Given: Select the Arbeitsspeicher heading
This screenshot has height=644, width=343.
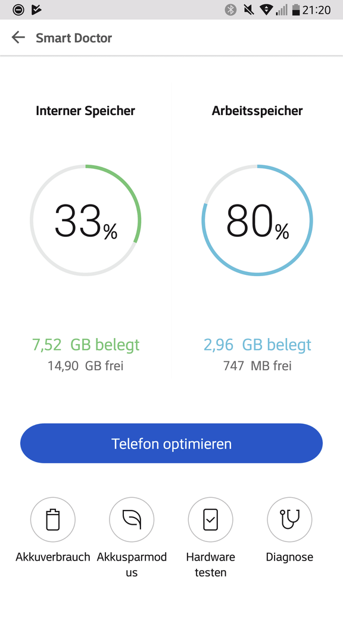Looking at the screenshot, I should [x=257, y=110].
